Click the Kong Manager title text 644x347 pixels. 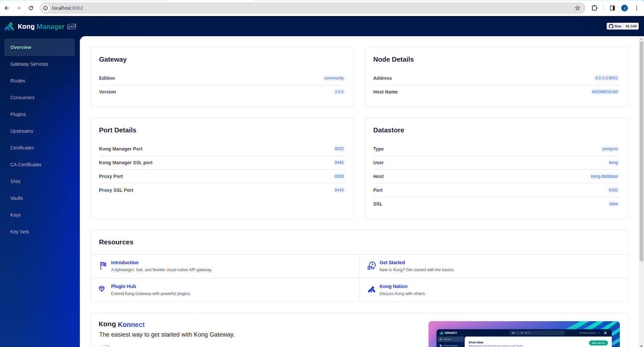pos(41,27)
